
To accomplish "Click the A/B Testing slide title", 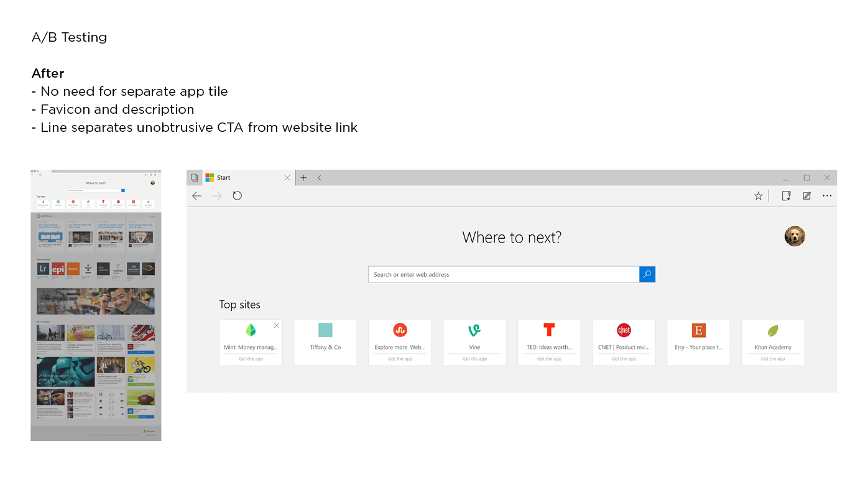I will [x=69, y=37].
